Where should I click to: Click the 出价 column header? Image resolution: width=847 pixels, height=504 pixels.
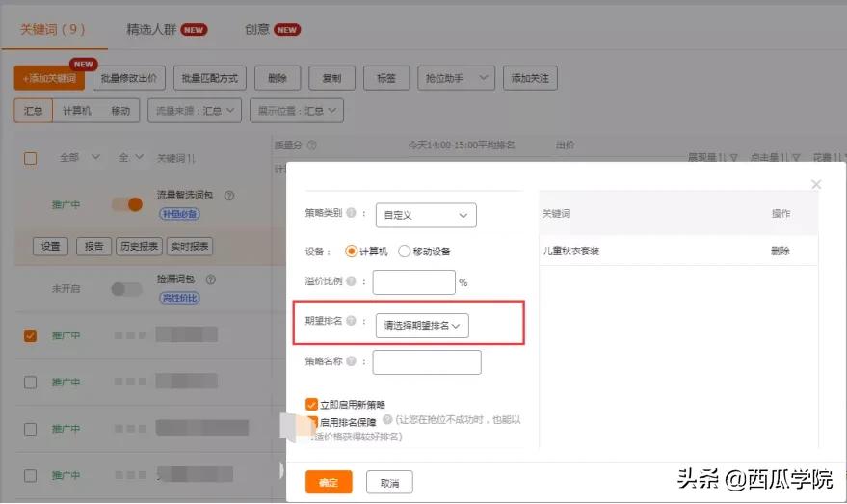565,145
